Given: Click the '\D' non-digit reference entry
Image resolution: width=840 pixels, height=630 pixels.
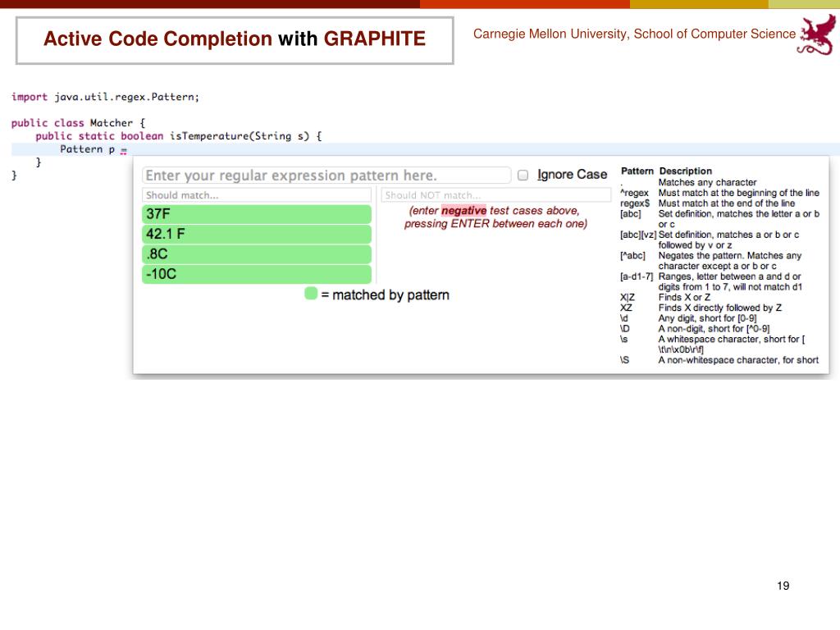Looking at the screenshot, I should click(695, 328).
